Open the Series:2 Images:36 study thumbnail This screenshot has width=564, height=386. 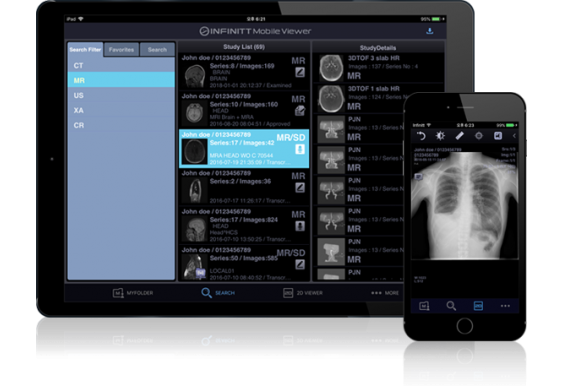pos(195,191)
